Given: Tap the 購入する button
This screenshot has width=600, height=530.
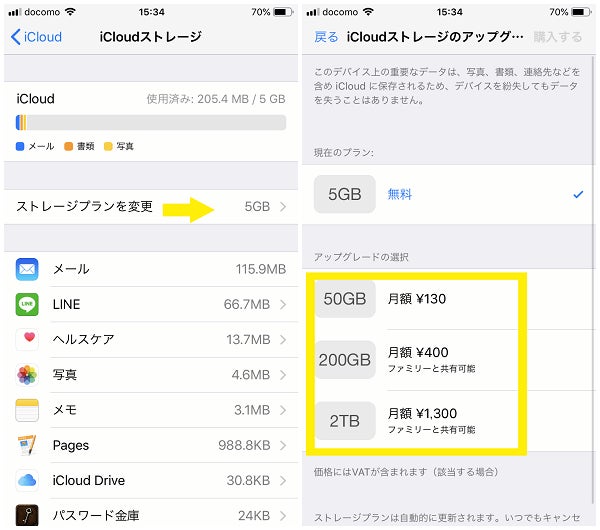Looking at the screenshot, I should click(558, 37).
